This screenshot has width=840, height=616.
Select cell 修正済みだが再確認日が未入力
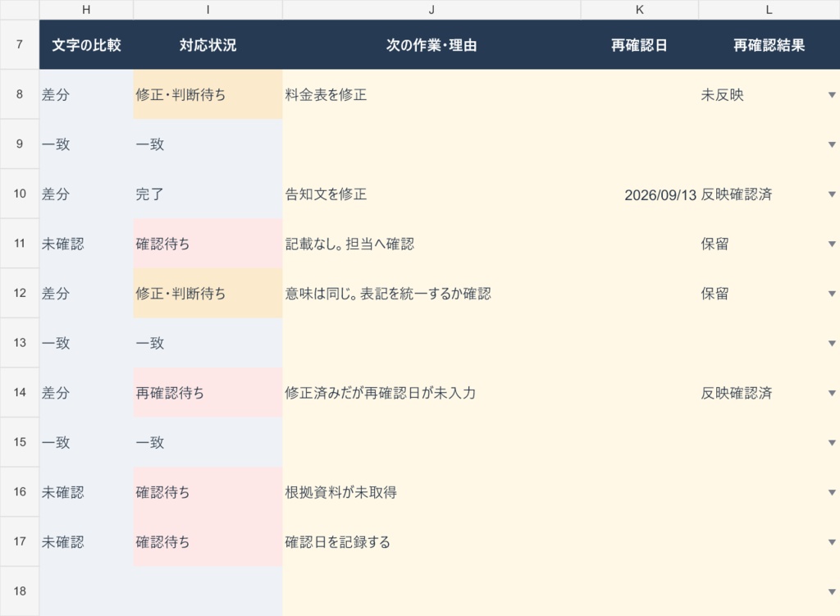[x=431, y=393]
